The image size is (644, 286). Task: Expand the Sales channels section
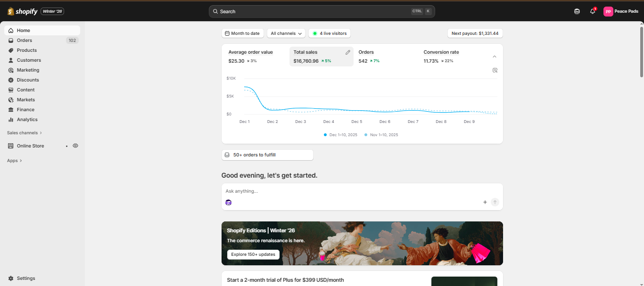pyautogui.click(x=25, y=133)
